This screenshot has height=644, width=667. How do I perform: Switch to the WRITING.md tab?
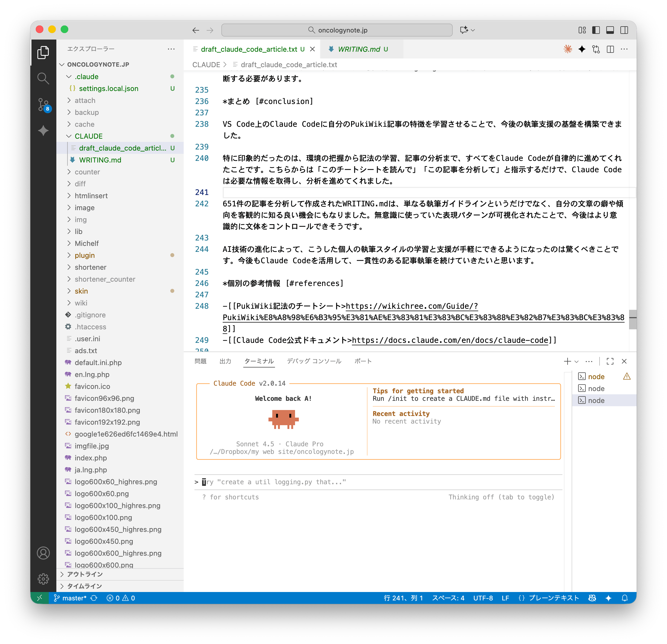(359, 49)
